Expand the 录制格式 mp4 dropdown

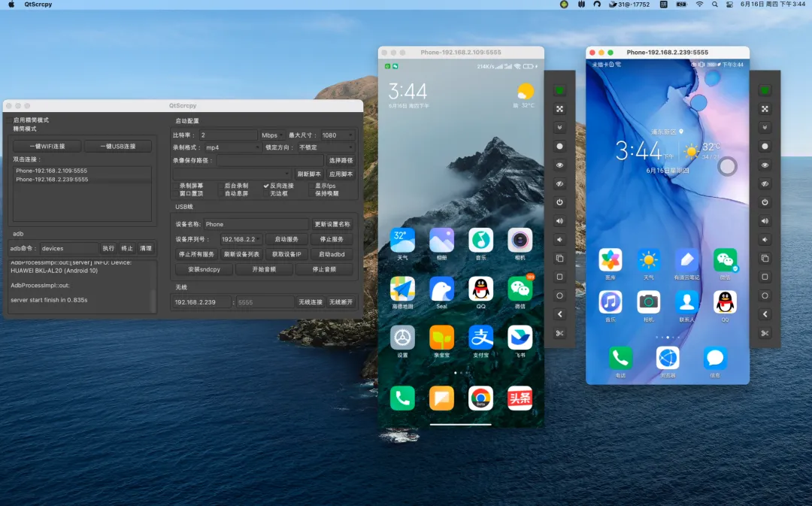232,147
